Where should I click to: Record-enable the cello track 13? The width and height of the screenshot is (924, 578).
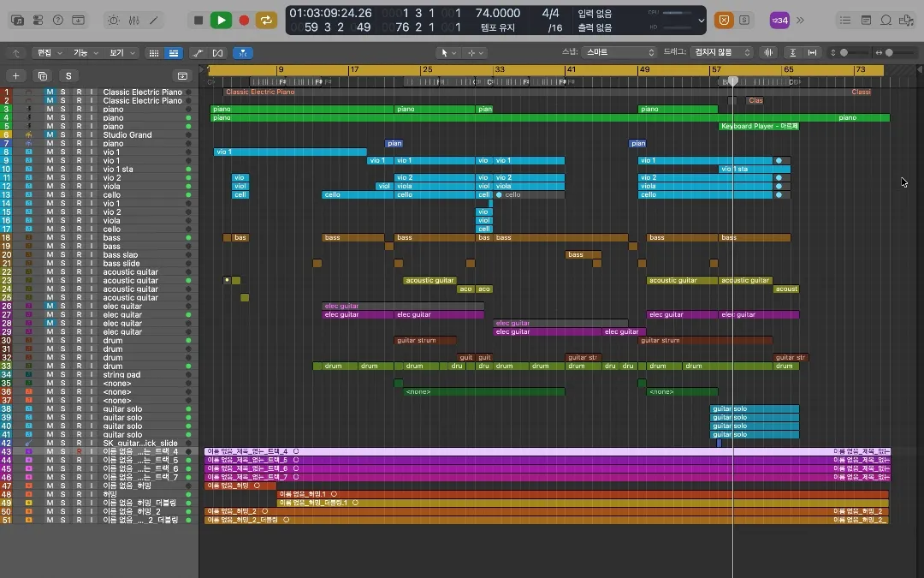coord(79,194)
